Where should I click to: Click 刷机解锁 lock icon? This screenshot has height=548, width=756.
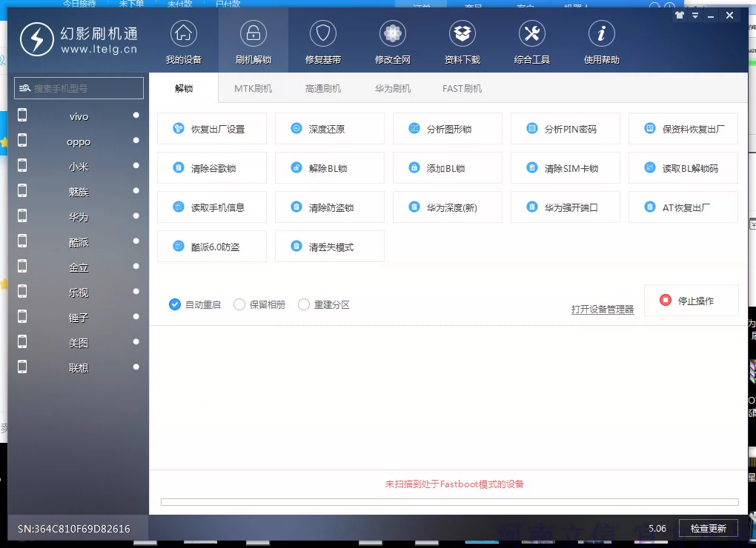(253, 33)
